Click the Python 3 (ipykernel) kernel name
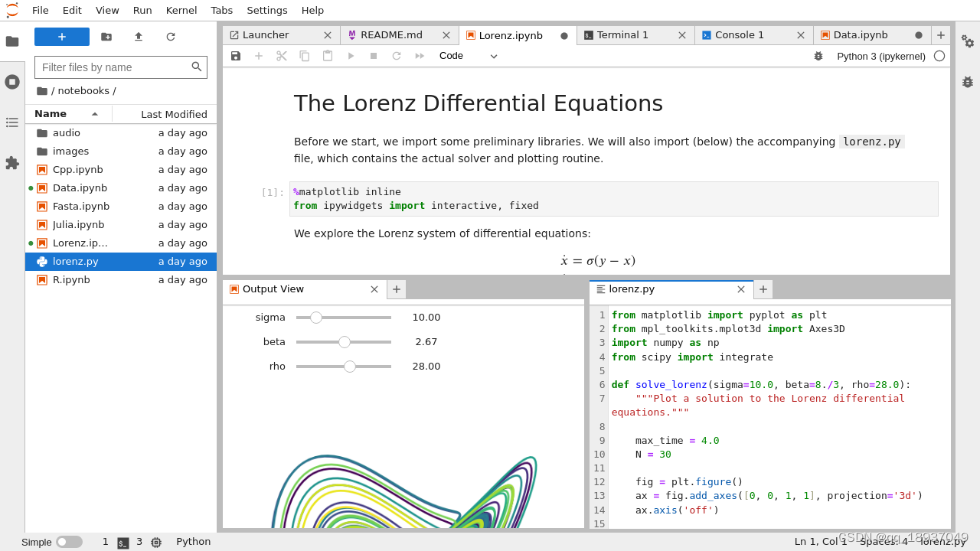Viewport: 980px width, 551px height. 881,56
